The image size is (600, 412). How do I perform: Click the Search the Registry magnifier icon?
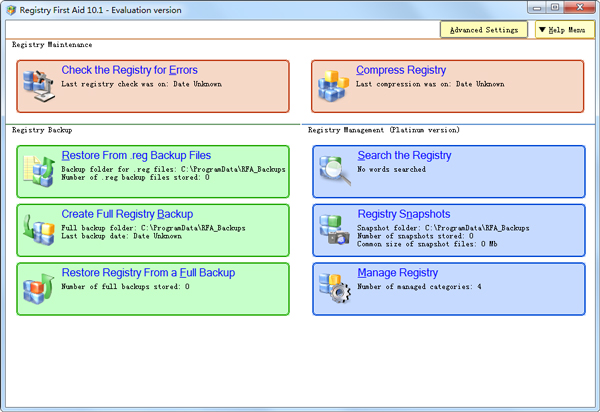point(335,171)
